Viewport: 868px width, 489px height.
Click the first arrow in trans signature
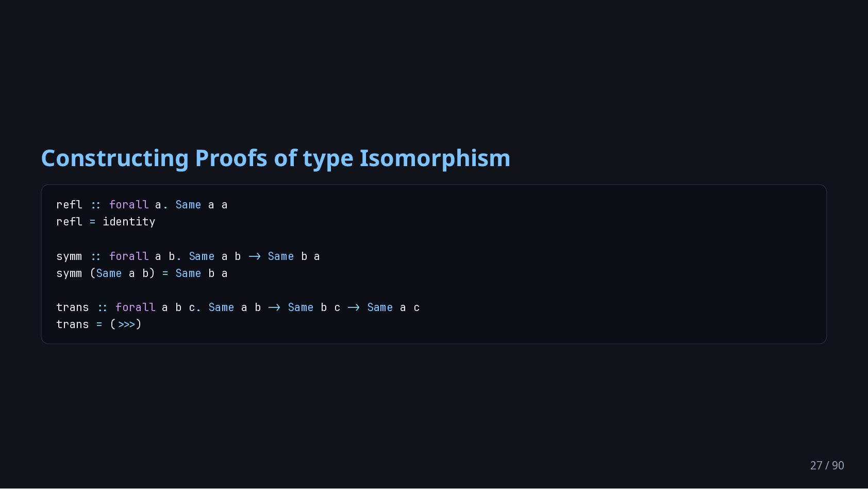coord(274,307)
